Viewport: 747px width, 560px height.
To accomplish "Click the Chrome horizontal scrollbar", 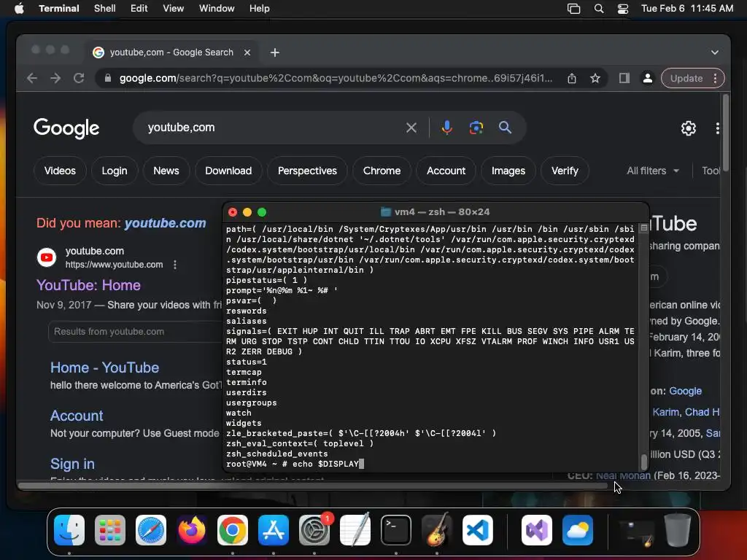I will [312, 486].
